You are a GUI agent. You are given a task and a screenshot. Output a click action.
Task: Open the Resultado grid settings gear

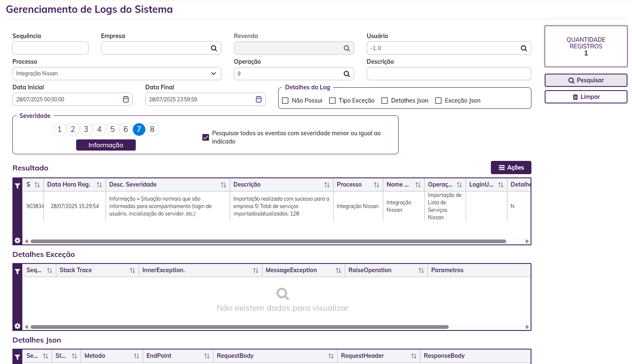17,240
